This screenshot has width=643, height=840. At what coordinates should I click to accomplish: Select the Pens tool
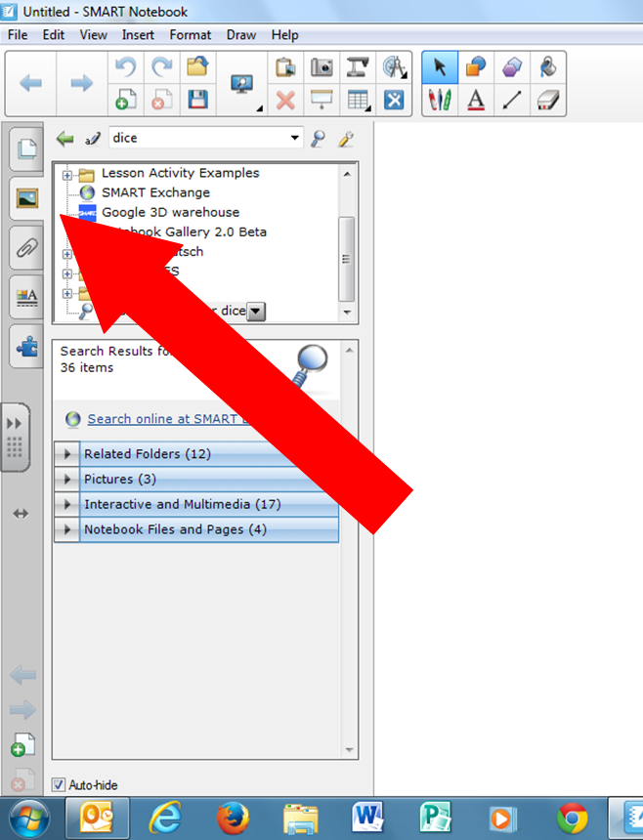(440, 100)
